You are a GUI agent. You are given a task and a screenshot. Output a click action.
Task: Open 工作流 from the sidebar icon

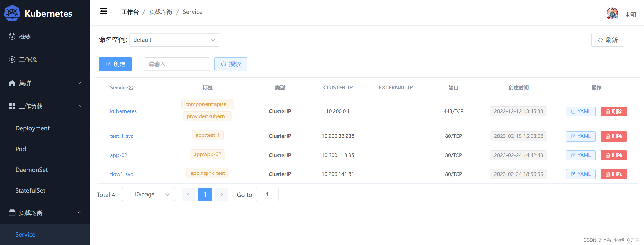click(12, 60)
